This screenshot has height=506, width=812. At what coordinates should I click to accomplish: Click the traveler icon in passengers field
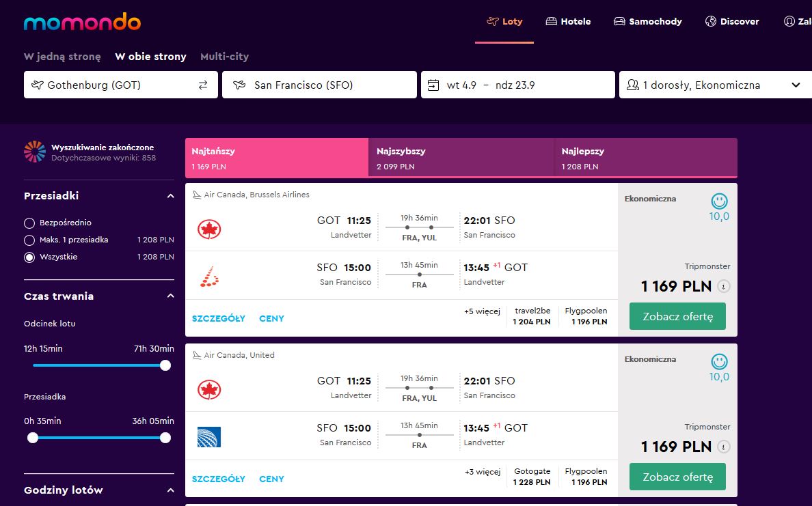coord(632,85)
